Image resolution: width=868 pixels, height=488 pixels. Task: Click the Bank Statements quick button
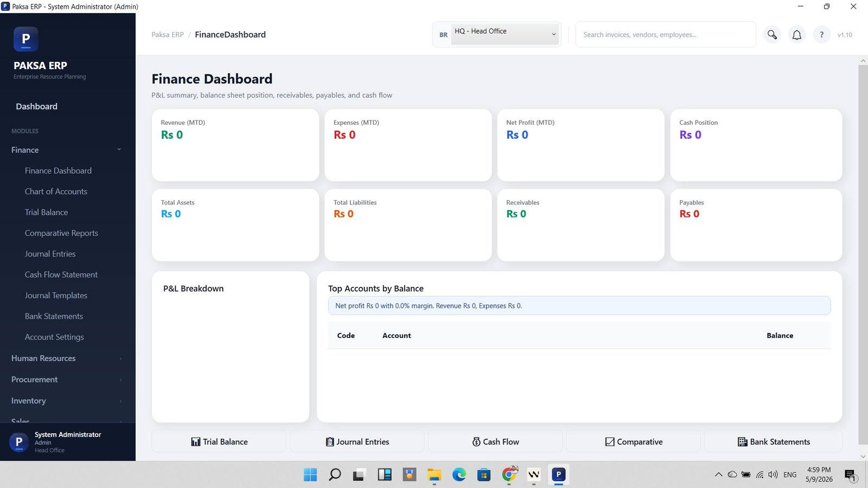(774, 441)
